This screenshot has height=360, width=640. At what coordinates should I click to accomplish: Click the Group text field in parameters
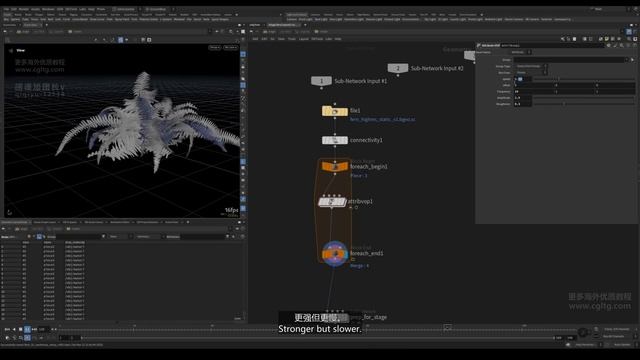pyautogui.click(x=569, y=60)
